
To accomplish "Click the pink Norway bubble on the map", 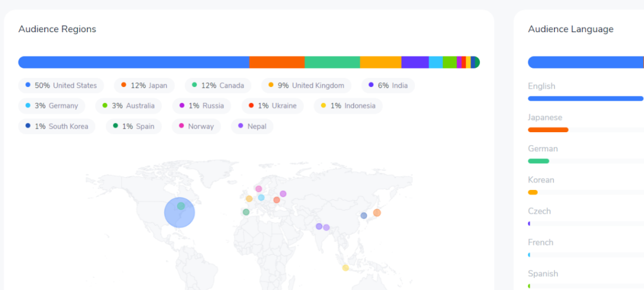I will pos(259,189).
